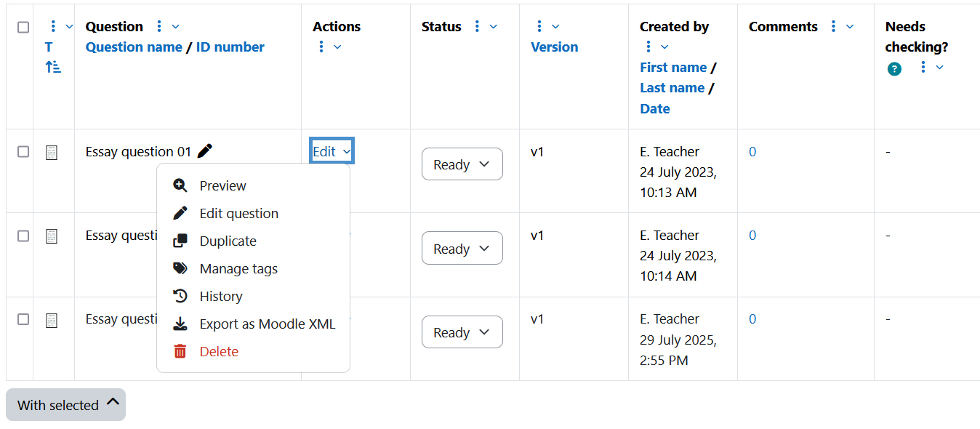
Task: Click the download icon for Export as Moodle XML
Action: 180,324
